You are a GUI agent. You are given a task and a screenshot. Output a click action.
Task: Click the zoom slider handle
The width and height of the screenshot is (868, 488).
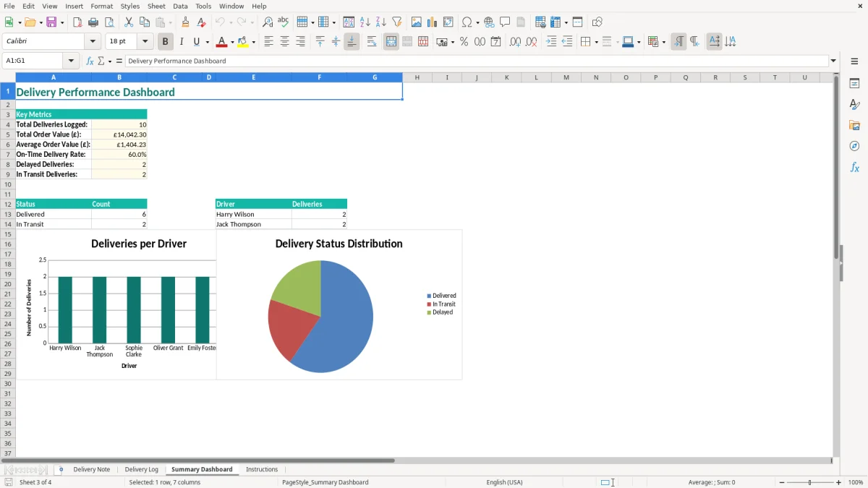click(x=810, y=482)
